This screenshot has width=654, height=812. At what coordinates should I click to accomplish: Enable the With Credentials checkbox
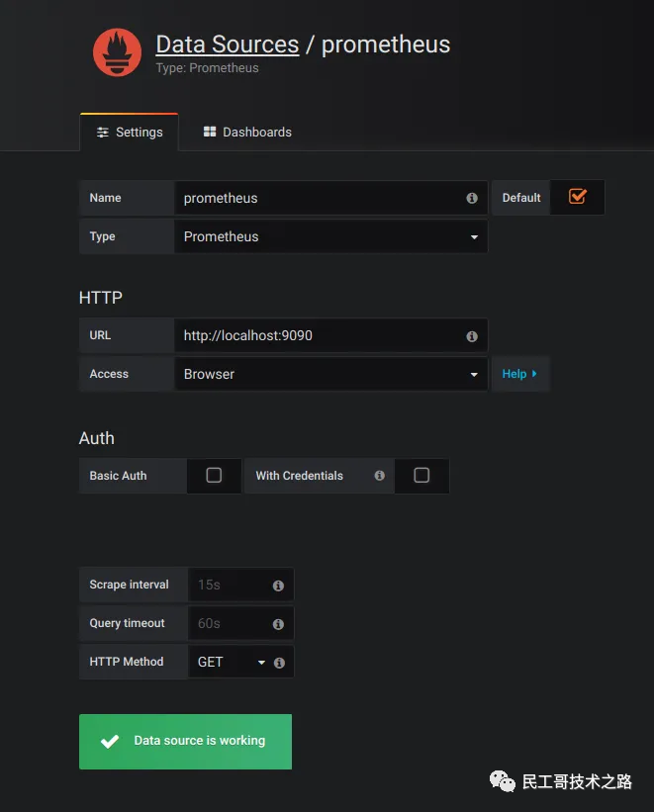[421, 475]
